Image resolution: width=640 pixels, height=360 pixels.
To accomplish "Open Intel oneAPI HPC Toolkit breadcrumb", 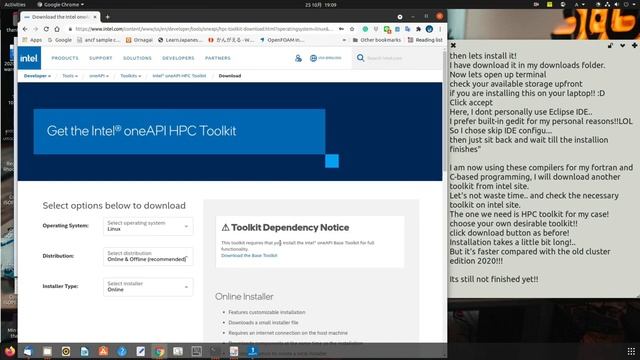I will pyautogui.click(x=179, y=76).
